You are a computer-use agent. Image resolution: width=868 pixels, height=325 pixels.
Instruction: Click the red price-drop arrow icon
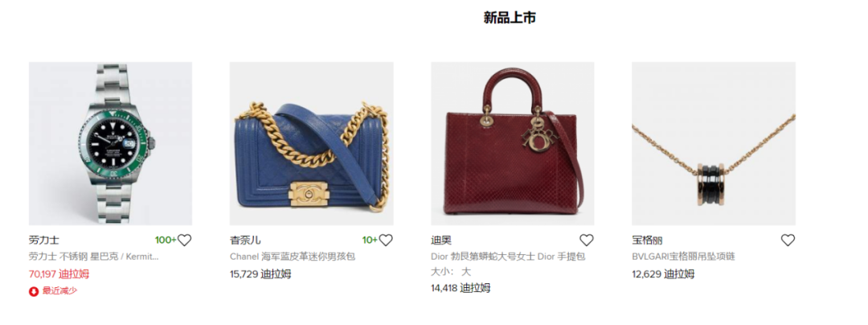tap(34, 291)
